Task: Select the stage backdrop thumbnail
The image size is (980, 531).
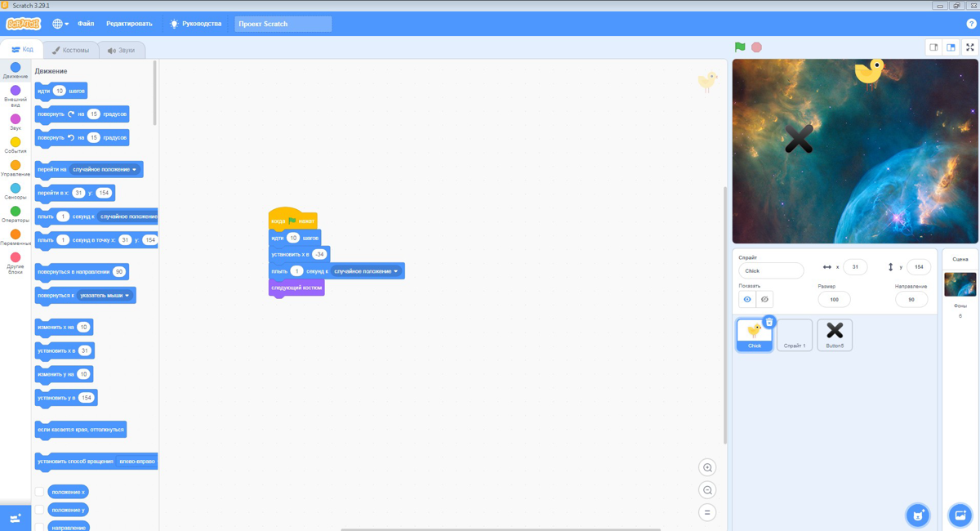Action: coord(960,284)
